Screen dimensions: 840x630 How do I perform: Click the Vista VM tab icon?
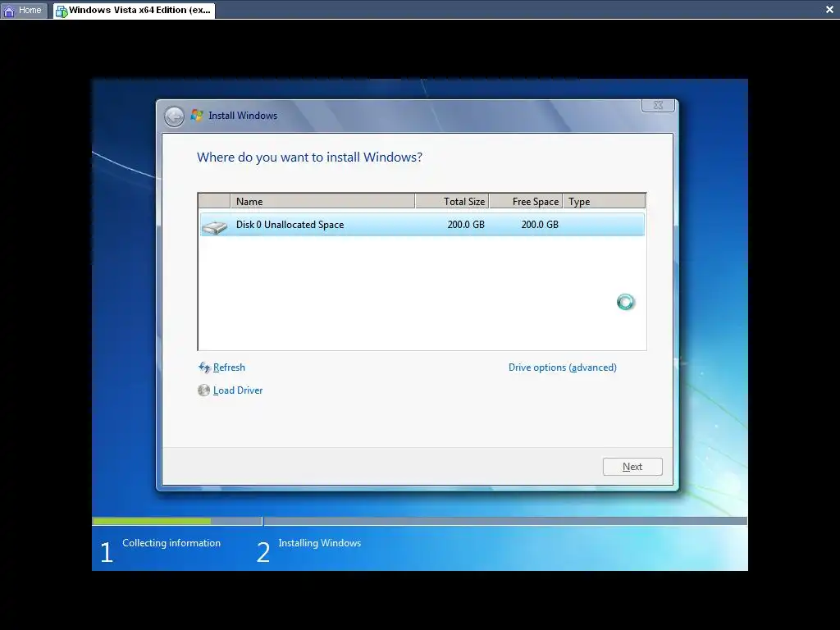point(61,11)
